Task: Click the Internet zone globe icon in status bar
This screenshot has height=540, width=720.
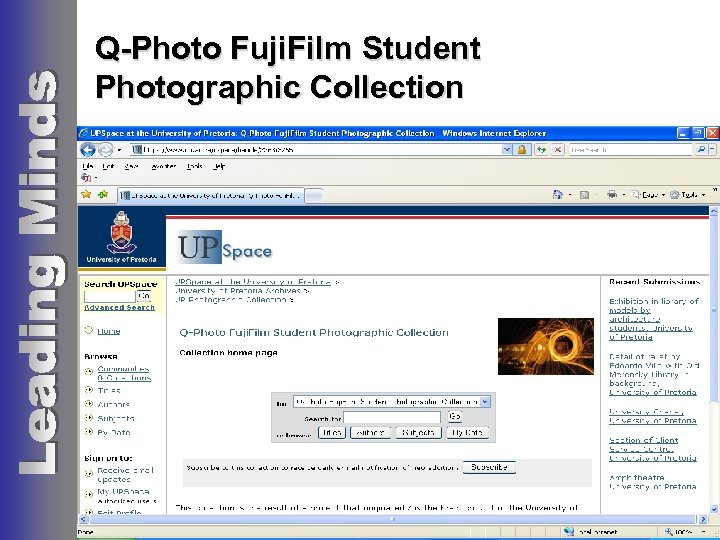Action: point(569,531)
